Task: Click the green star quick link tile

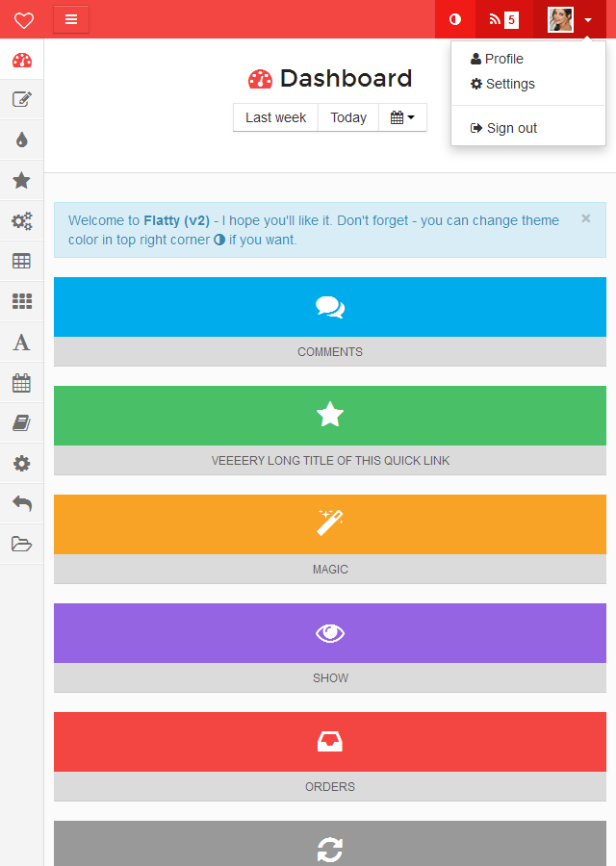Action: point(330,416)
